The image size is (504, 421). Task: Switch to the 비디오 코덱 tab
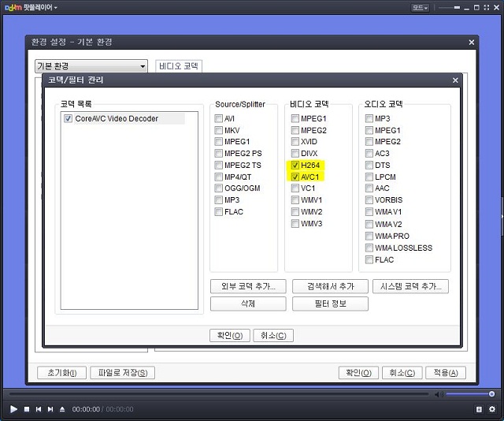[179, 66]
